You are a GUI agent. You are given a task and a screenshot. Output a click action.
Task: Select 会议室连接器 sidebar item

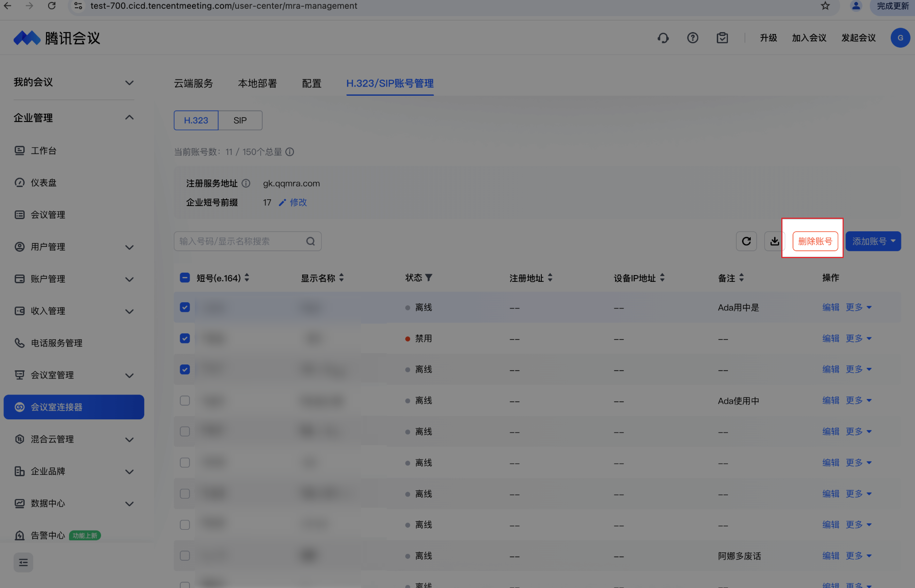[x=74, y=407]
